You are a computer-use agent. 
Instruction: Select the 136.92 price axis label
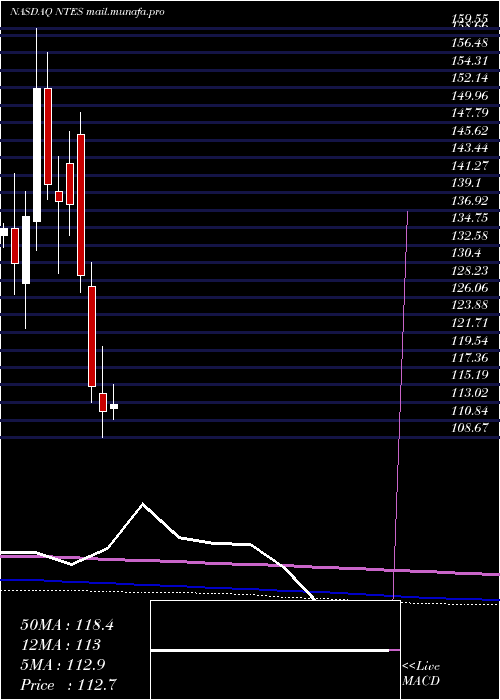[x=470, y=200]
